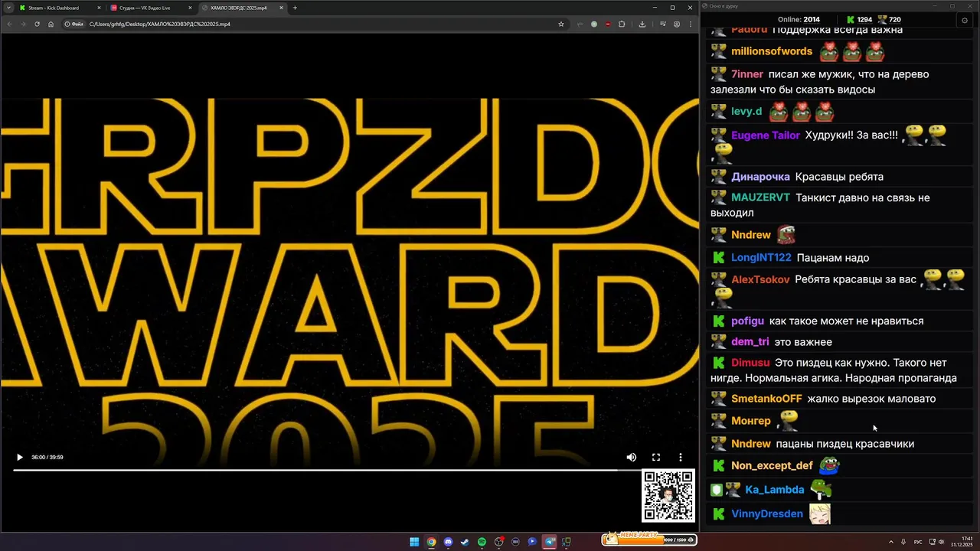
Task: Click username MAUZERVT in chat
Action: pos(760,197)
